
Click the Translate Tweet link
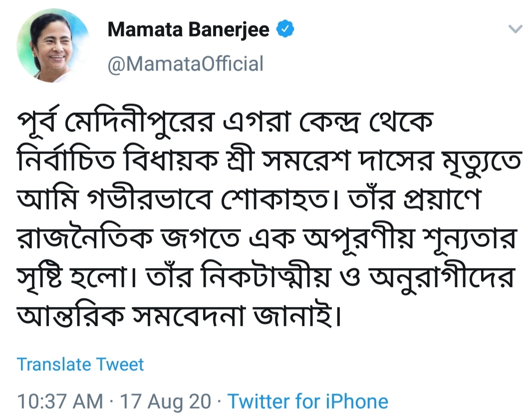point(80,364)
